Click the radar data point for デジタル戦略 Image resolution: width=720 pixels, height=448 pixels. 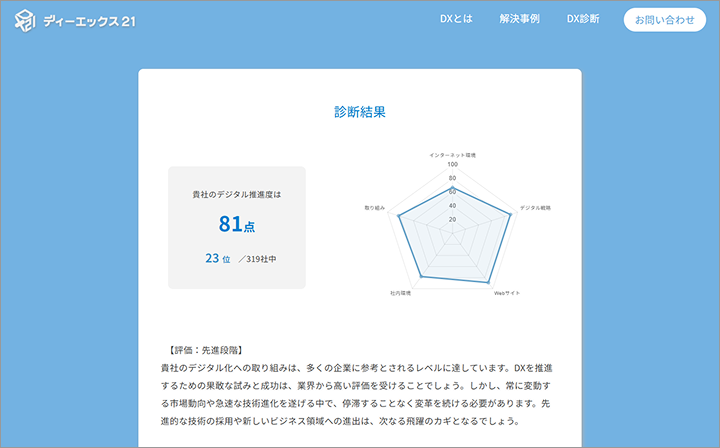pos(511,217)
